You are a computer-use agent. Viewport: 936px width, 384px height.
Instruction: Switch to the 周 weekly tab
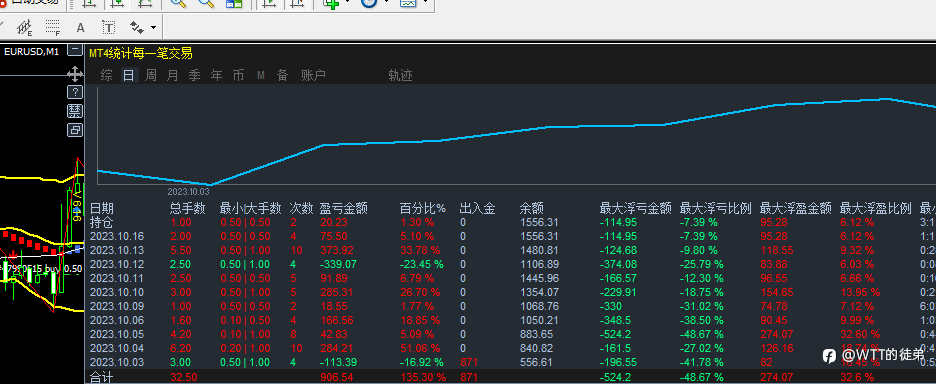point(151,75)
